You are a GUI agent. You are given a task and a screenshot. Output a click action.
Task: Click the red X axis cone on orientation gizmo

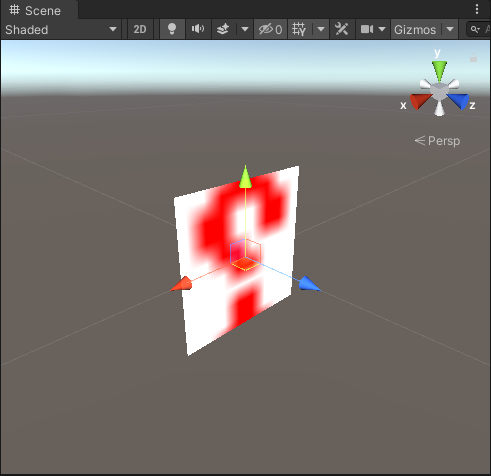tap(420, 101)
